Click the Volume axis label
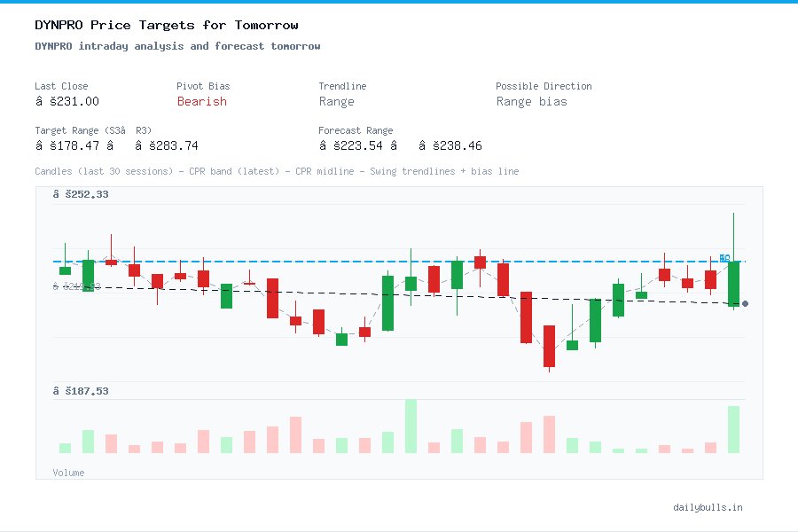 68,472
